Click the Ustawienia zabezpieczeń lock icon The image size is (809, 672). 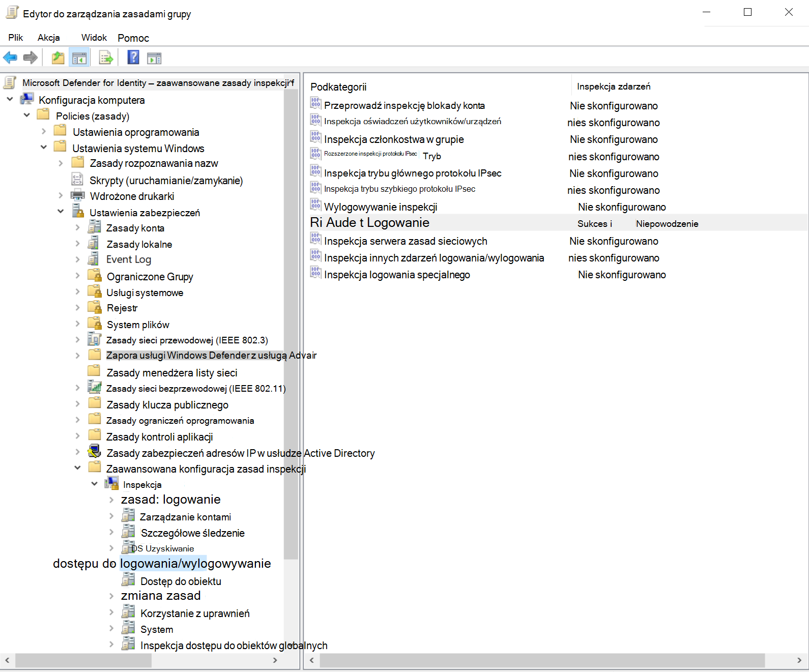coord(78,211)
